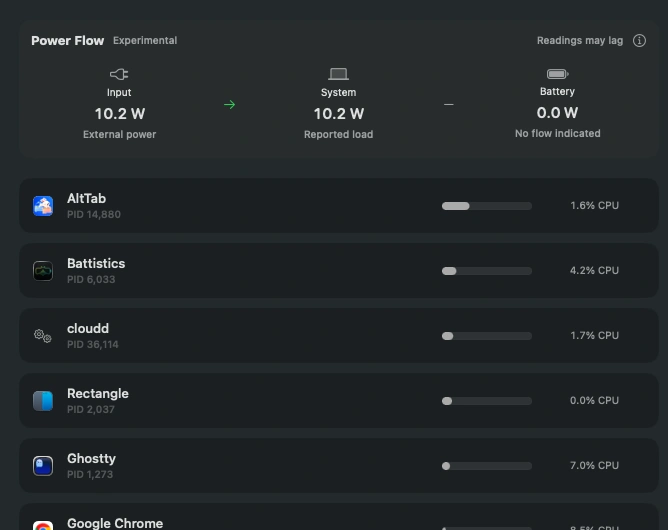Click the Battistics app icon

pos(43,271)
